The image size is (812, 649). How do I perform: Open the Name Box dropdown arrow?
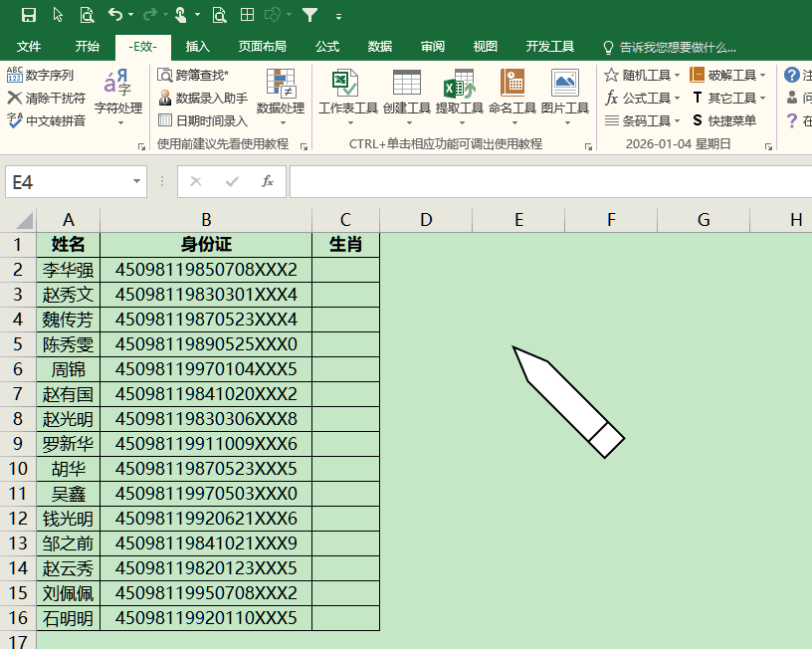[x=138, y=182]
